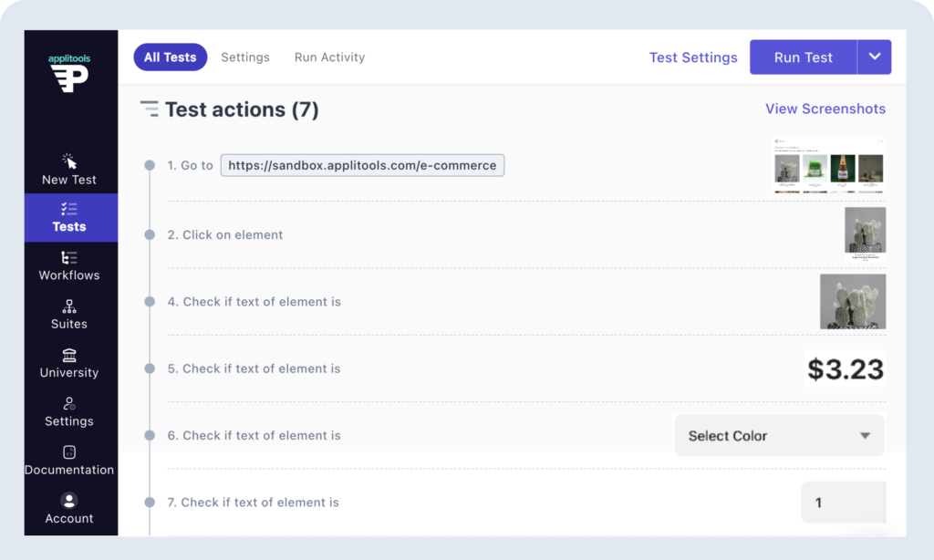
Task: Open the Select Color dropdown
Action: point(779,436)
